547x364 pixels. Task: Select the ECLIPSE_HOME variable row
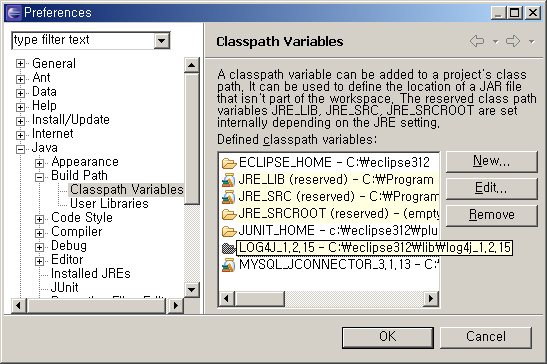330,163
